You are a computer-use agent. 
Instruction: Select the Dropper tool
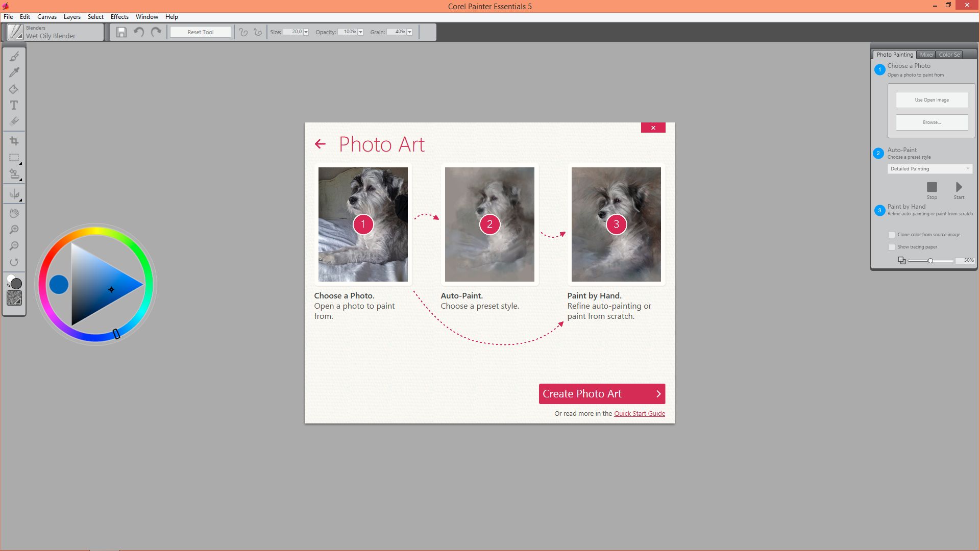click(x=14, y=72)
